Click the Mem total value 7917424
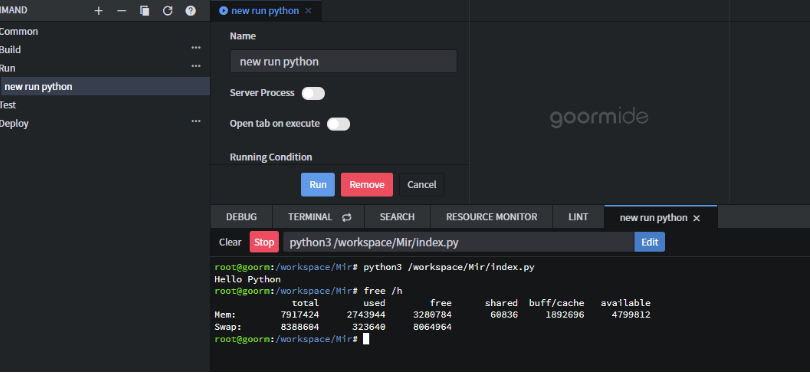Screen dimensions: 810x373 [x=300, y=315]
